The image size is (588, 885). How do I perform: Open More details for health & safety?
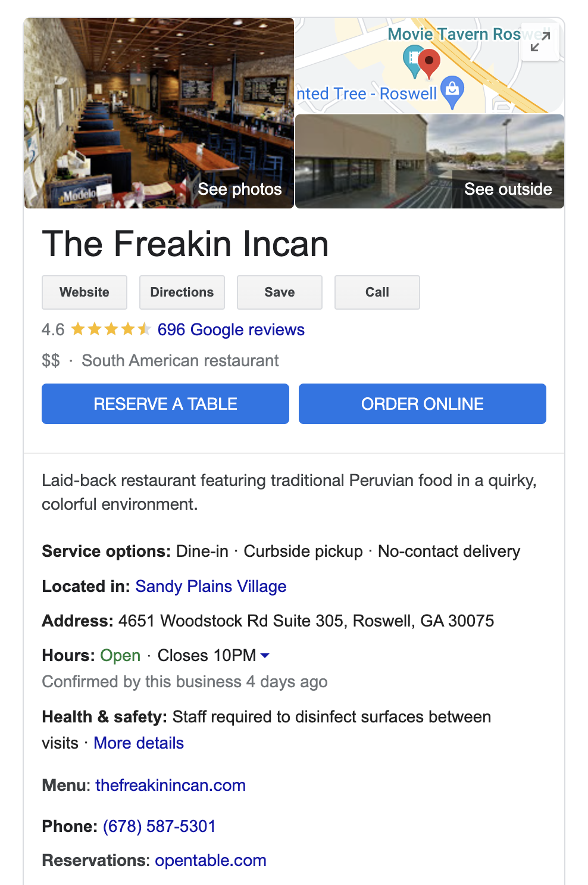139,743
